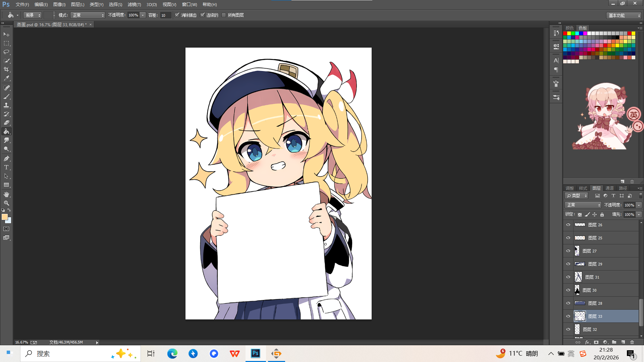644x362 pixels.
Task: Switch to the 路径 paths tab
Action: click(x=623, y=188)
